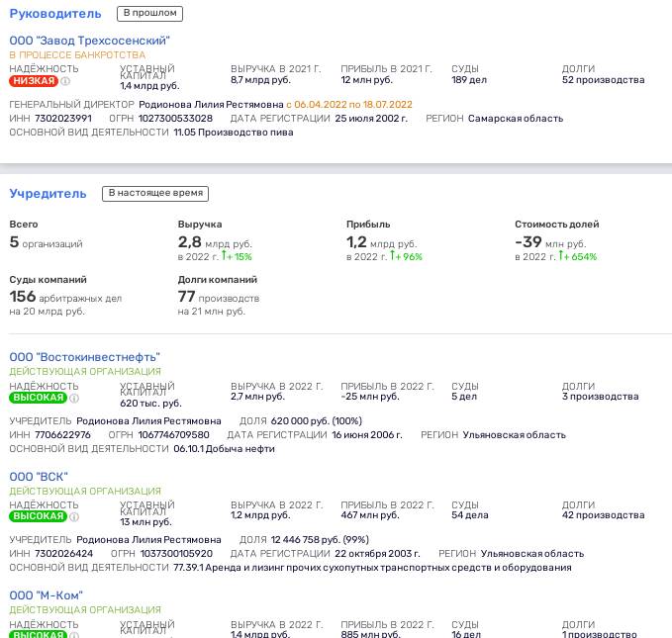The image size is (672, 638).
Task: Click info icon next to ВСК's ВЫСОКАЯ badge
Action: click(74, 516)
